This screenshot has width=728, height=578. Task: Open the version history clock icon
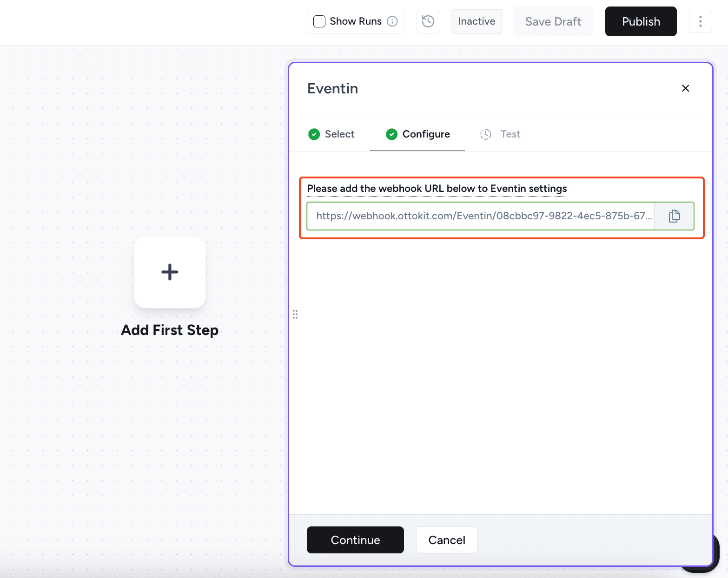[x=428, y=21]
